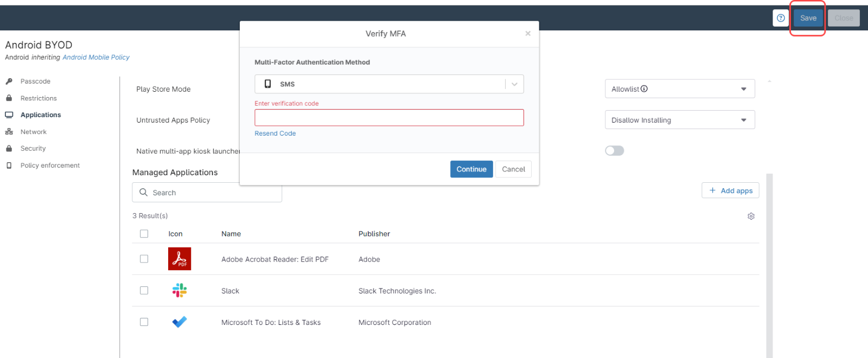Click the help question mark icon

(x=781, y=18)
